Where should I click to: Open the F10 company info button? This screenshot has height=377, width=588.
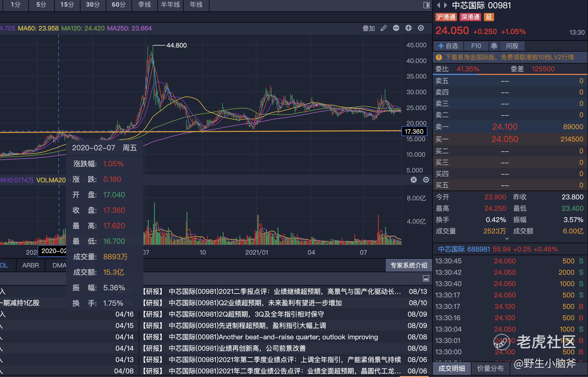point(476,46)
